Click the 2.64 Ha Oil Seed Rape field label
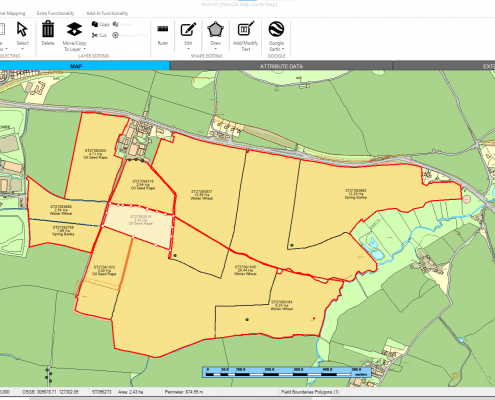This screenshot has height=400, width=495. (x=143, y=185)
